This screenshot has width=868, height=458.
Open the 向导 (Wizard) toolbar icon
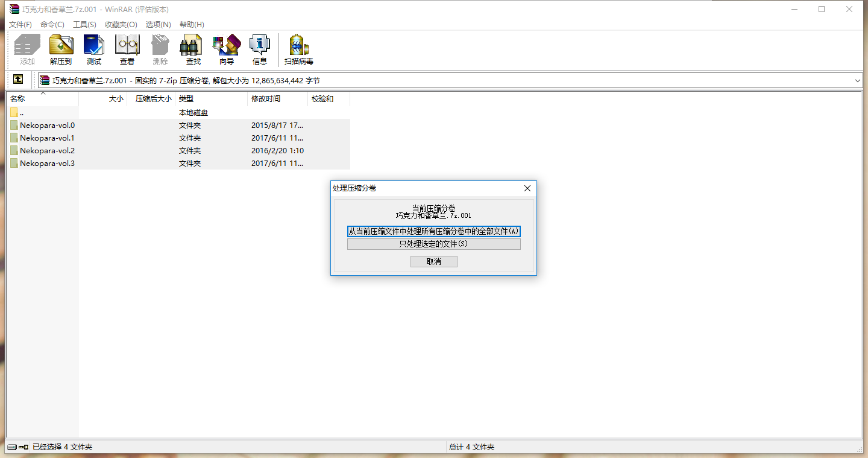227,49
